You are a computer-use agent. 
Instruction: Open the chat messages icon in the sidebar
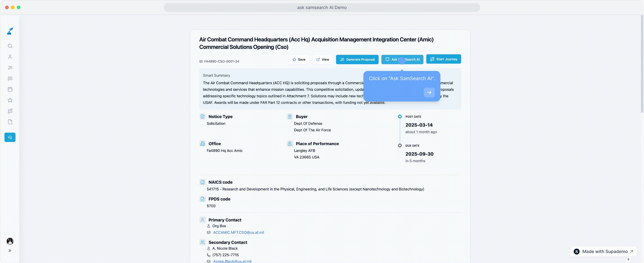point(10,79)
